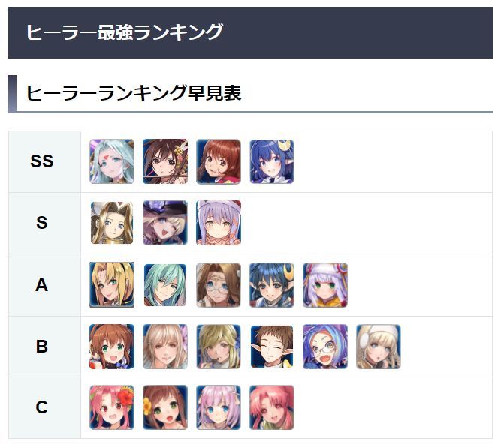Choose the dark blue-haired elf in A tier
501x448 pixels.
coord(272,285)
